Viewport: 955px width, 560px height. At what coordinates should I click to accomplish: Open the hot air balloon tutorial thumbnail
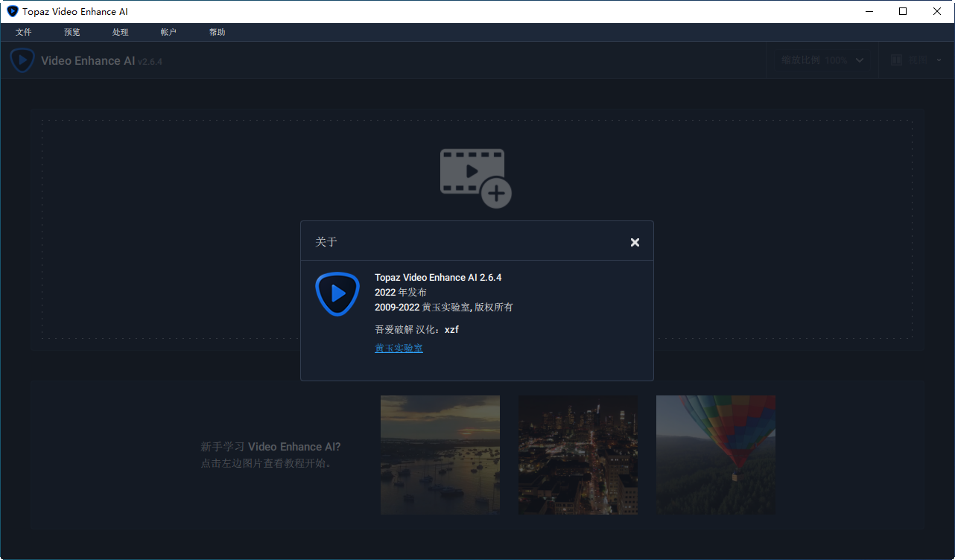[716, 455]
